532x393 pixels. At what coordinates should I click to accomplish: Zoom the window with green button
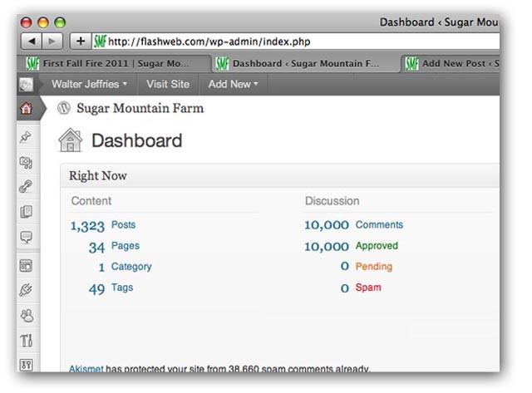[x=60, y=22]
